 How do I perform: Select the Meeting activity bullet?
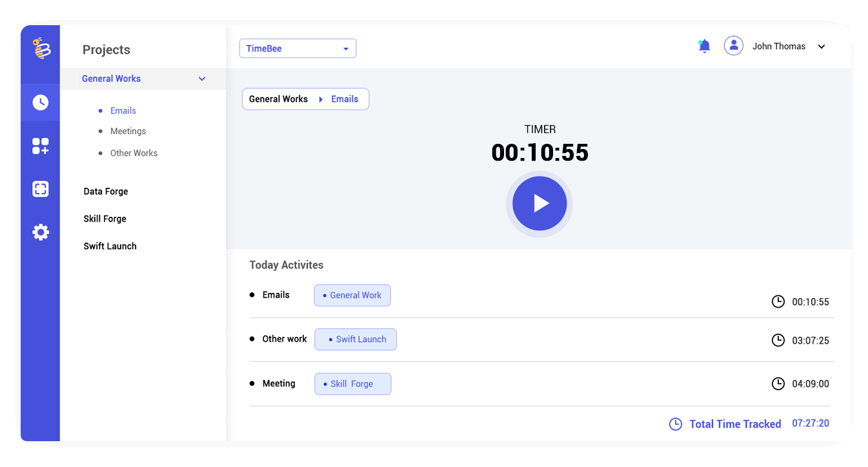point(252,383)
